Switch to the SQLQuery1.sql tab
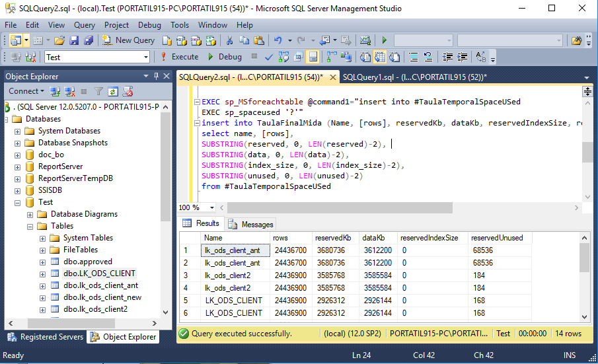 415,77
